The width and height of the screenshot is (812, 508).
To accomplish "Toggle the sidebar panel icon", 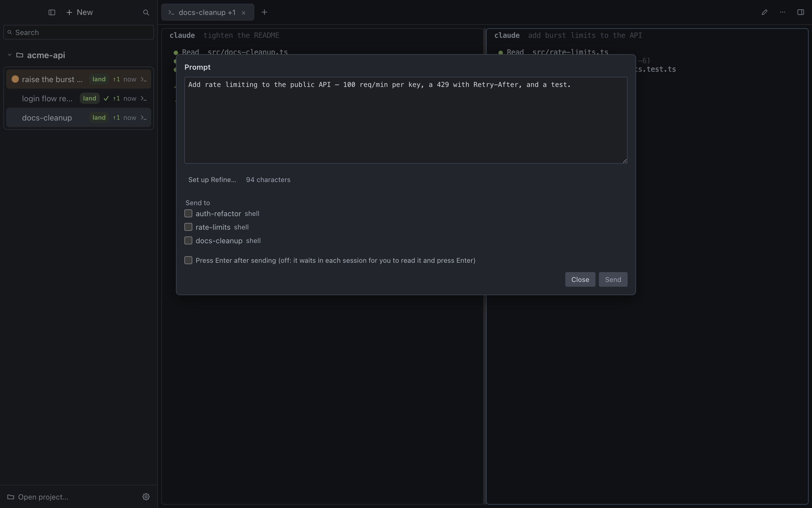I will coord(52,12).
